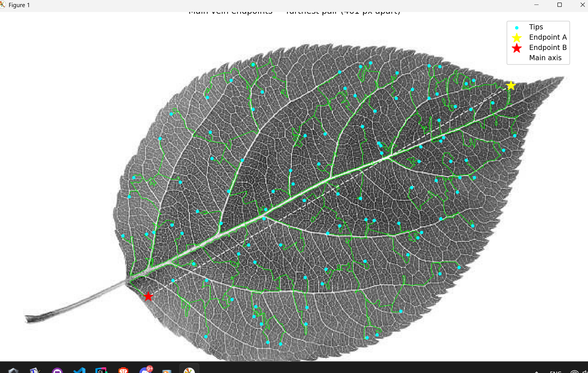Open the ENG language input switcher
Viewport: 588px width, 373px height.
(555, 371)
